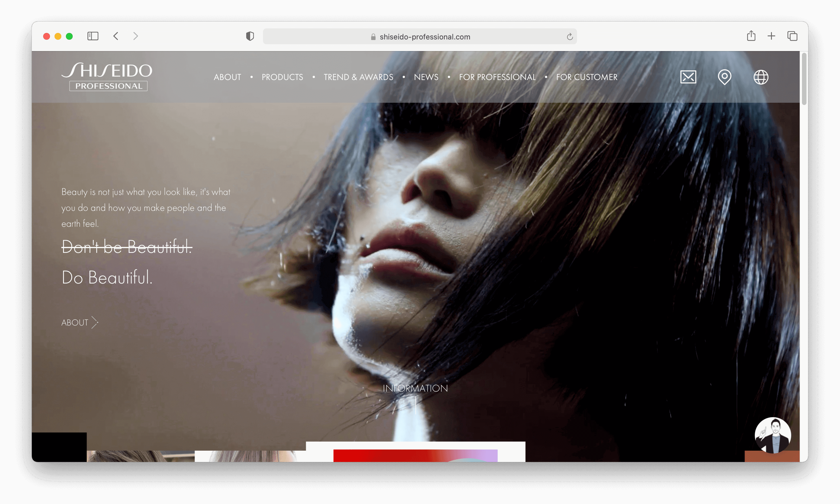Screen dimensions: 840x504
Task: Open TREND & AWARDS menu item
Action: coord(358,77)
